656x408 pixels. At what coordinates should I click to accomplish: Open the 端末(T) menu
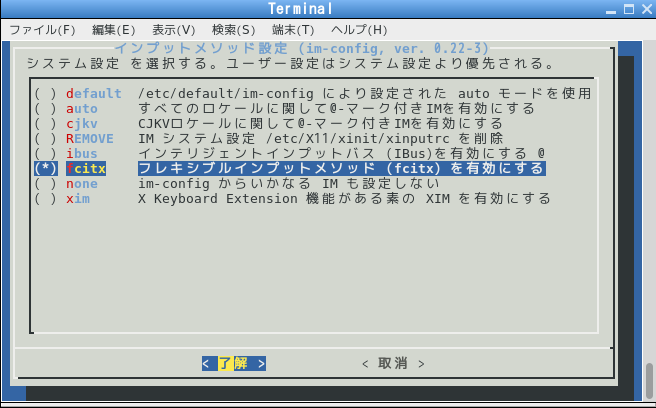tap(293, 30)
